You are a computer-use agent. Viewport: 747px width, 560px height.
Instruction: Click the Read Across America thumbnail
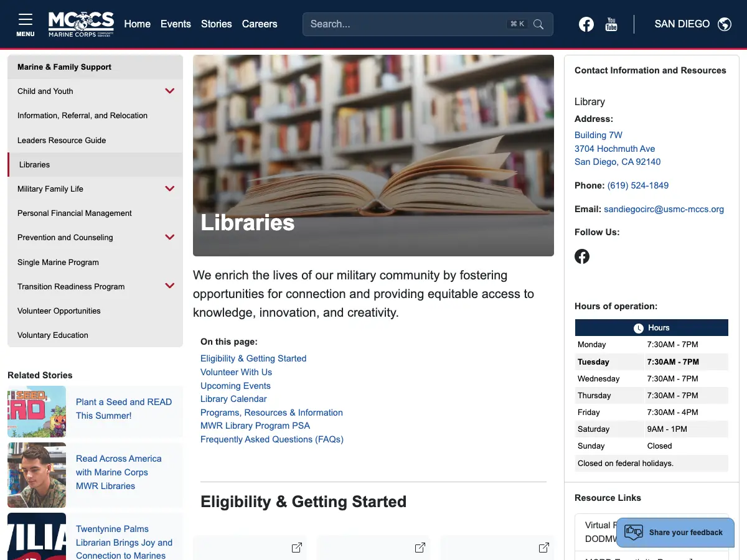pyautogui.click(x=37, y=475)
